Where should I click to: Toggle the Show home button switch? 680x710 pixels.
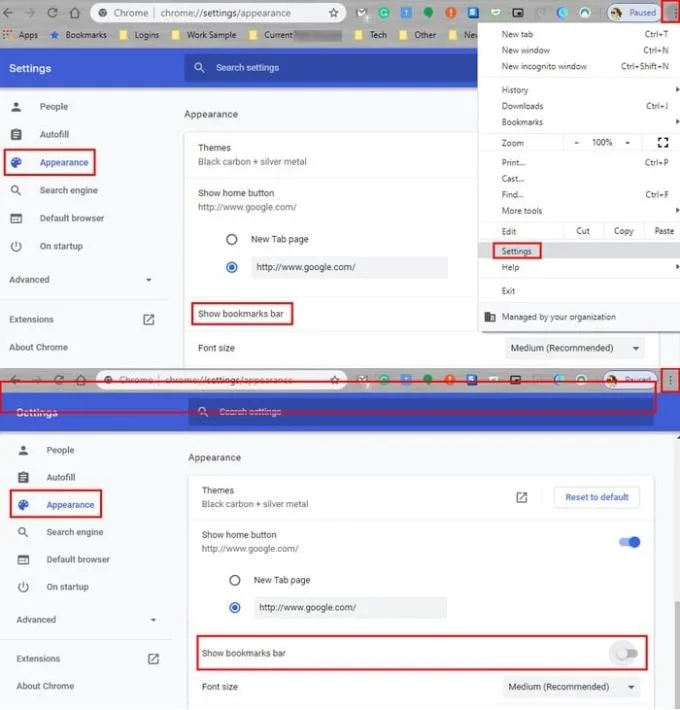click(630, 542)
